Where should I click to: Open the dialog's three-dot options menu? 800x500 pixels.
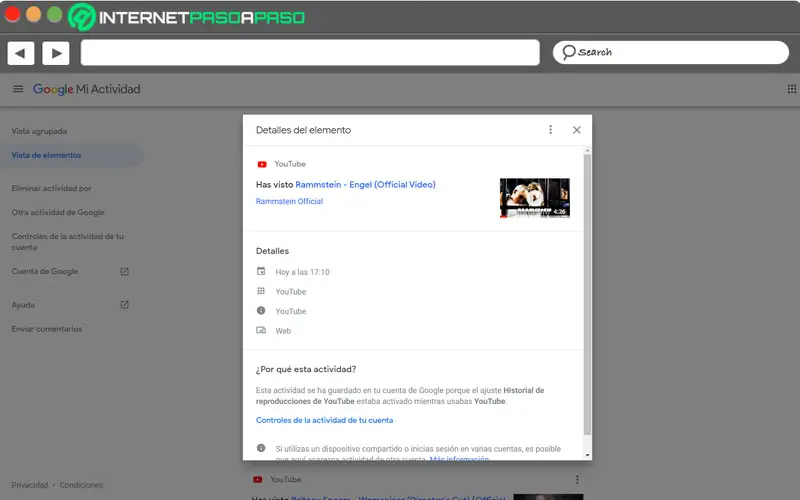click(550, 130)
